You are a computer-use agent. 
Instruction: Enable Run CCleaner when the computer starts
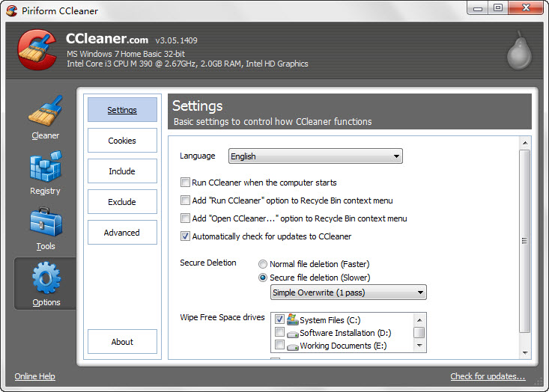pyautogui.click(x=185, y=183)
